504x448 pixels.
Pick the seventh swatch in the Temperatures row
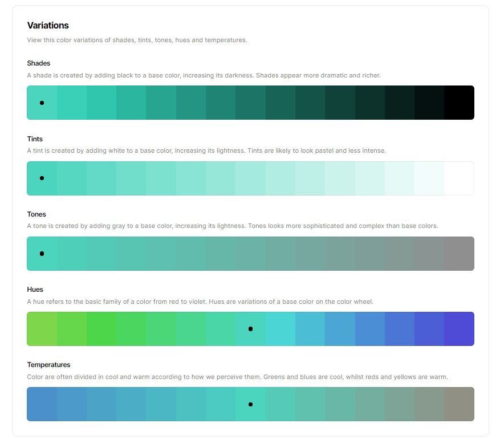(221, 404)
